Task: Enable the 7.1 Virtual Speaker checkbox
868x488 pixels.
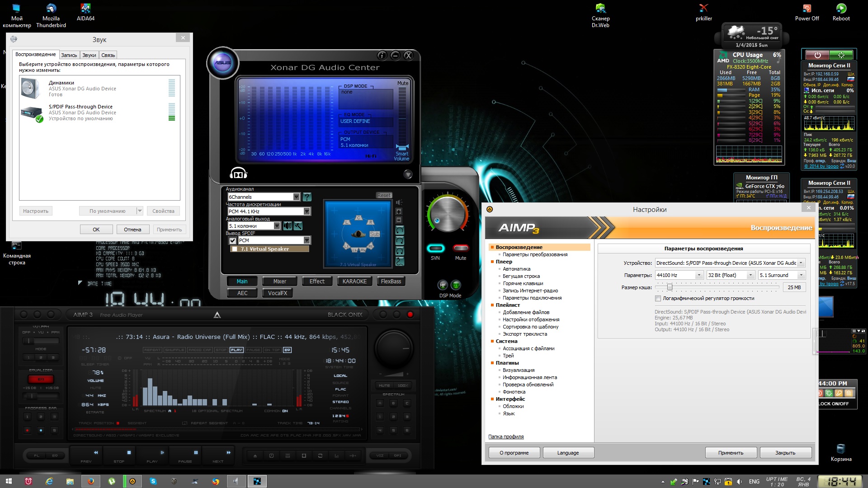Action: pos(234,249)
